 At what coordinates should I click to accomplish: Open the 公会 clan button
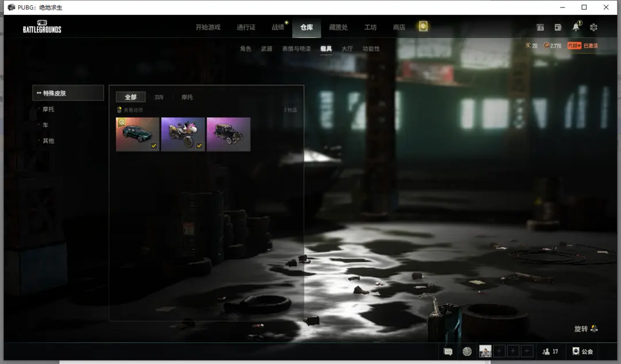(x=582, y=351)
